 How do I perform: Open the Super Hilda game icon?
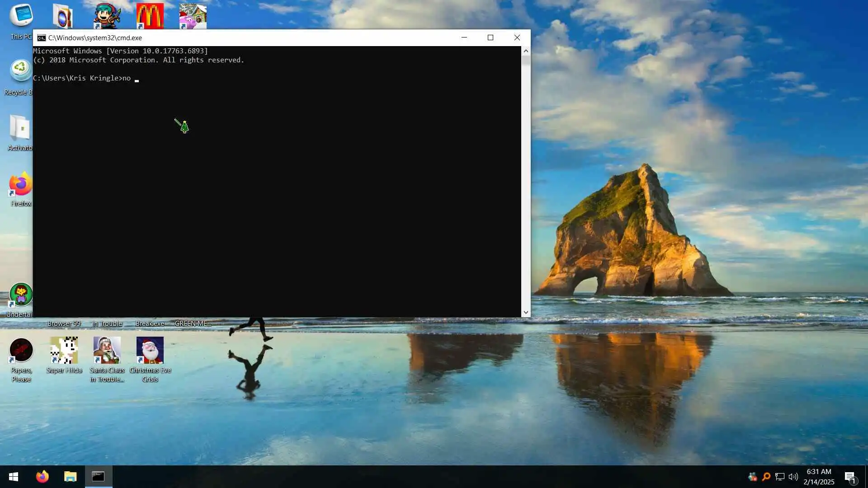tap(64, 351)
